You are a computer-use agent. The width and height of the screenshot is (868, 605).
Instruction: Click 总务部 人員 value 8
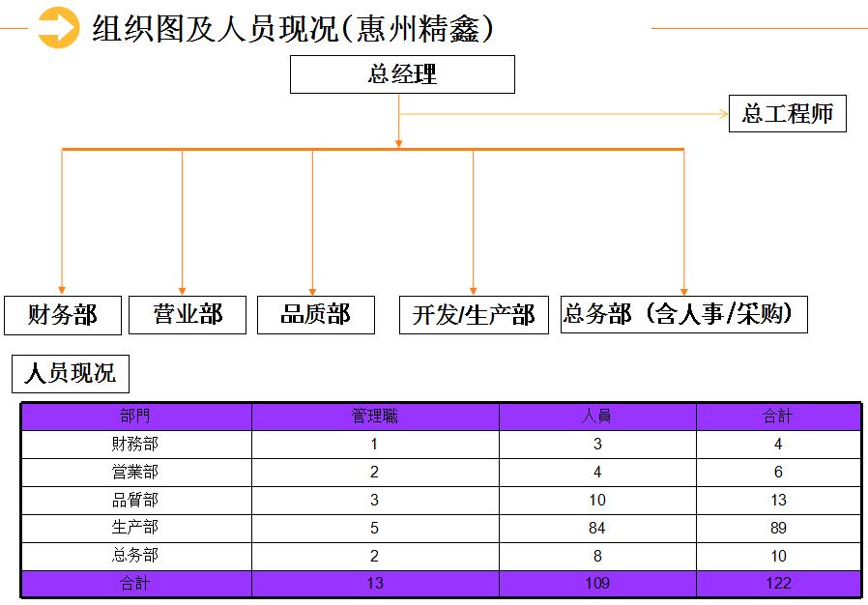coord(597,556)
